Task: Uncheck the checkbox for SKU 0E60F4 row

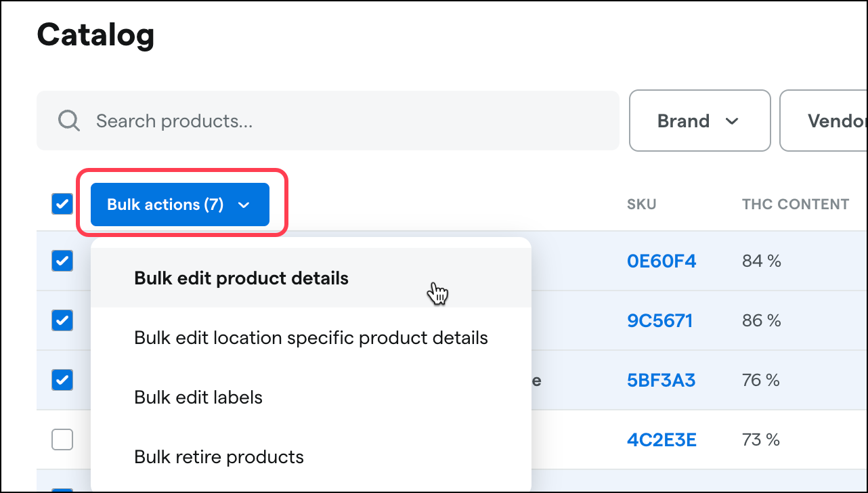Action: click(62, 261)
